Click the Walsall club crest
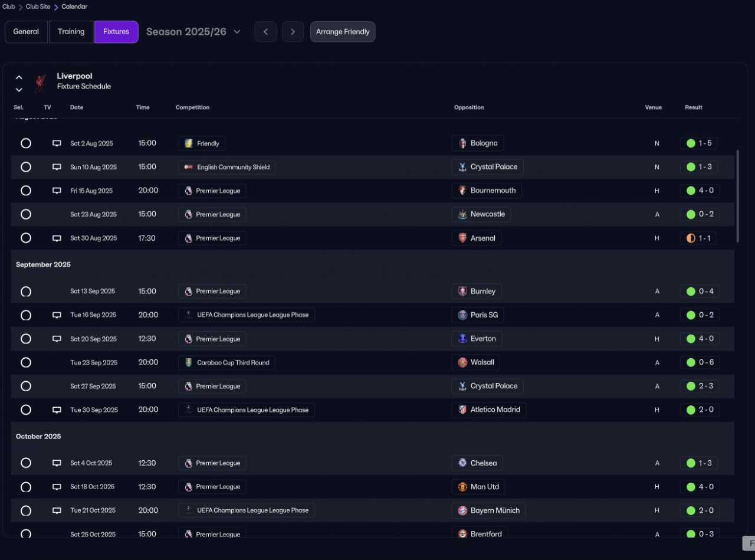This screenshot has height=560, width=755. point(462,362)
